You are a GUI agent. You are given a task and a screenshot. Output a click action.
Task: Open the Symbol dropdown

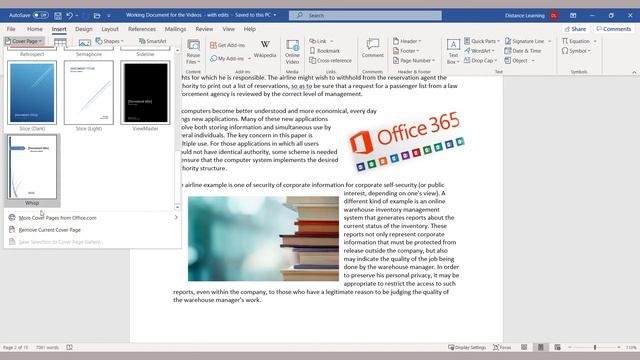coord(576,51)
